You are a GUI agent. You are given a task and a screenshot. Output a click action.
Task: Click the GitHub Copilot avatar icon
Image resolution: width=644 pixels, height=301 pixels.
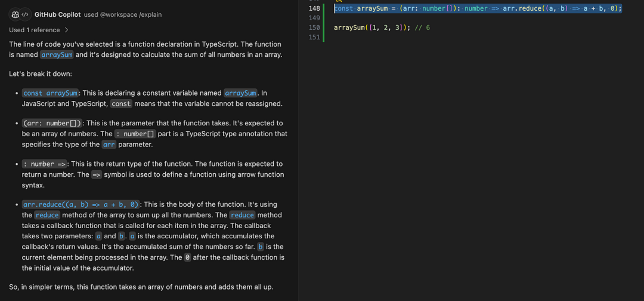coord(15,14)
